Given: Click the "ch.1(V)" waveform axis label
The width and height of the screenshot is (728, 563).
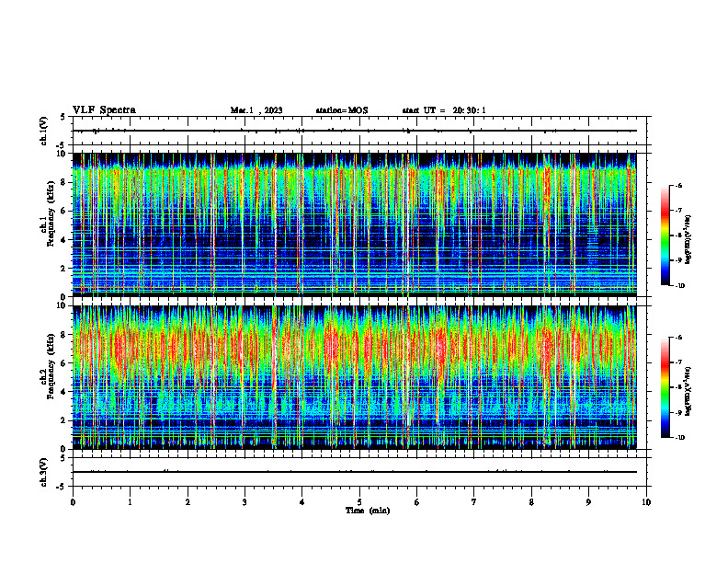Looking at the screenshot, I should (x=43, y=131).
